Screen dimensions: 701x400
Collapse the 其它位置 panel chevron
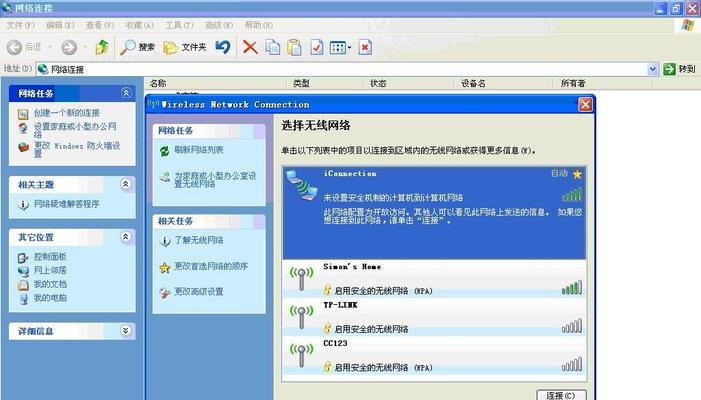126,237
